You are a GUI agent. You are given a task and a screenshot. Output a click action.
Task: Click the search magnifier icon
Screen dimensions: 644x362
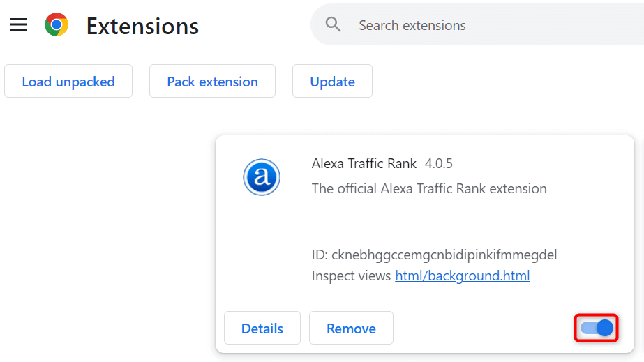point(334,25)
